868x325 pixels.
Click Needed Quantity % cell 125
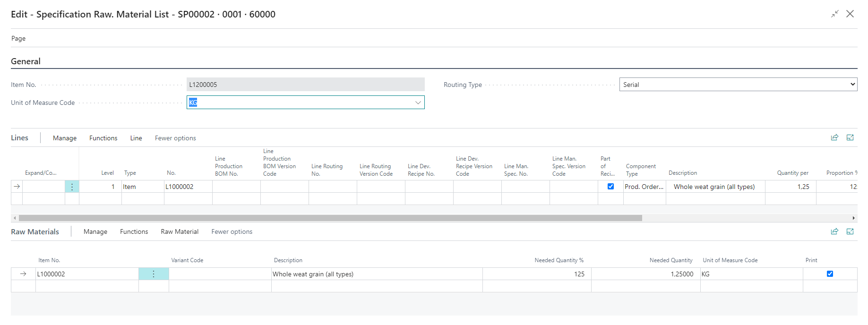pos(537,274)
